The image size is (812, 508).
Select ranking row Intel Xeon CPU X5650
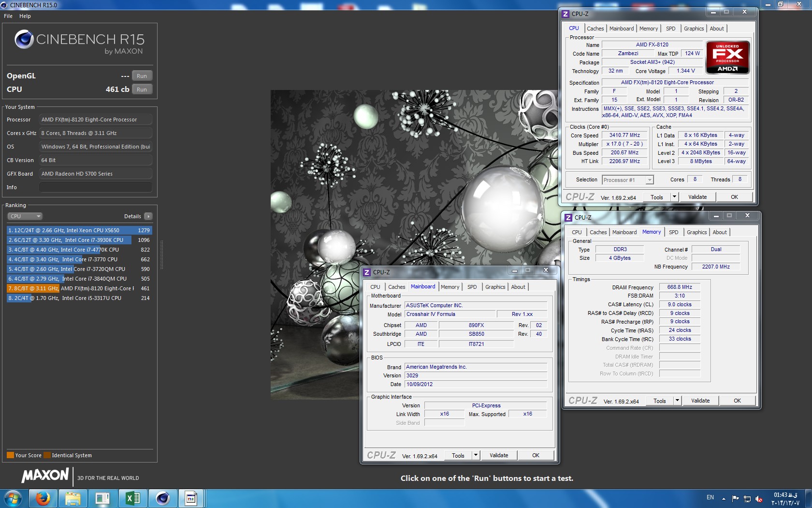[79, 230]
